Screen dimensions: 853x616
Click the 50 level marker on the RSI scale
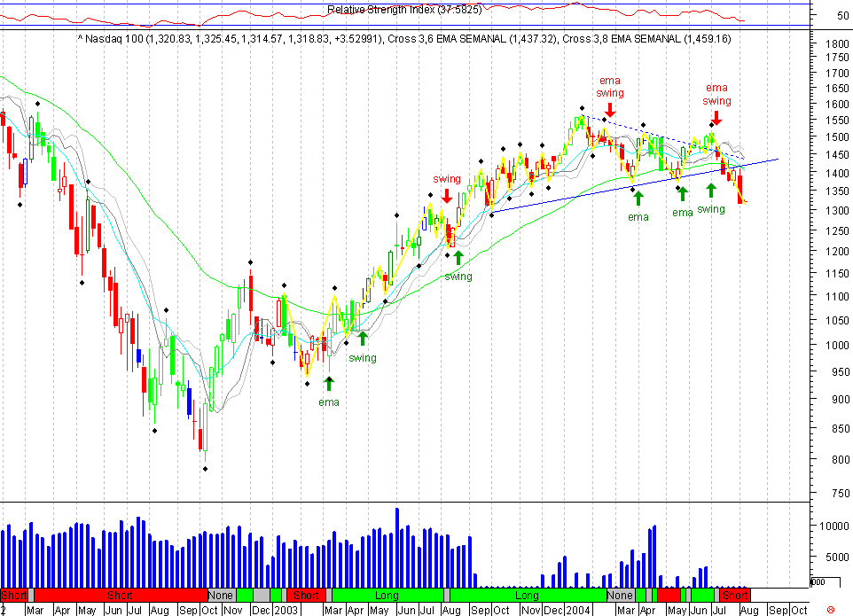point(842,15)
